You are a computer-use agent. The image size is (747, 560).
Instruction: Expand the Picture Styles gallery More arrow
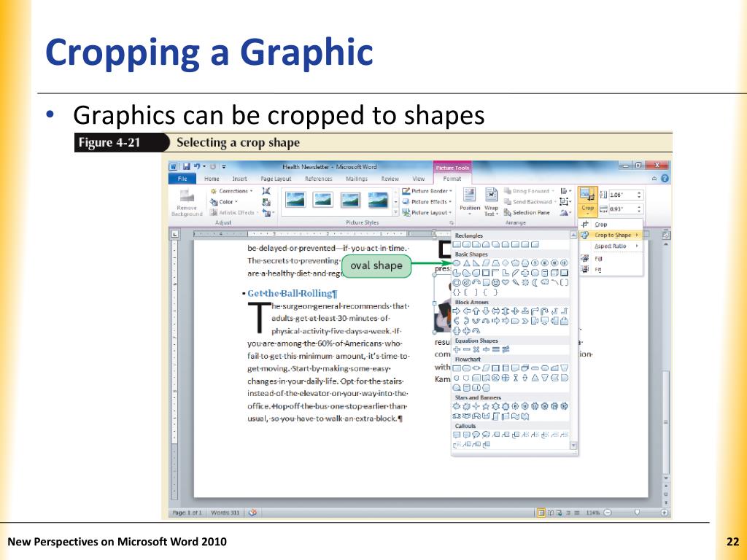pyautogui.click(x=395, y=212)
